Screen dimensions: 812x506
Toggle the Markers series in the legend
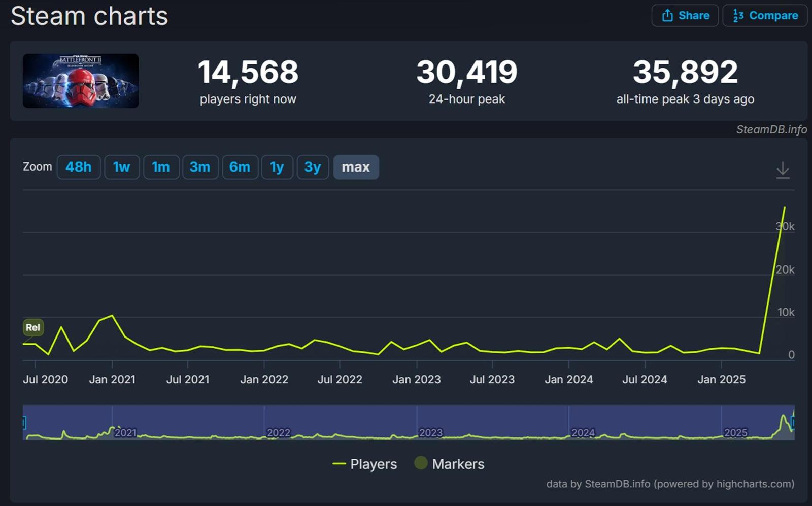pos(450,463)
